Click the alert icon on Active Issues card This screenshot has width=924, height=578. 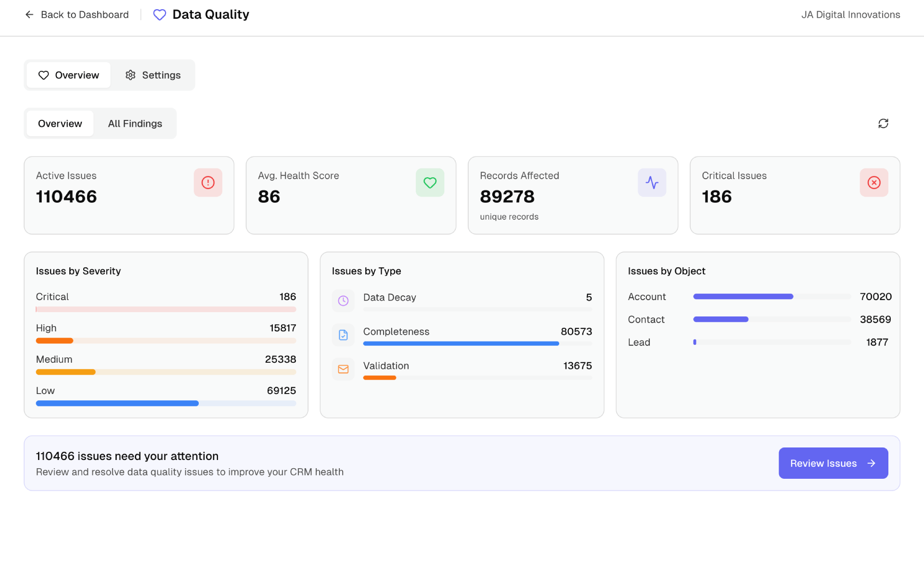[208, 182]
